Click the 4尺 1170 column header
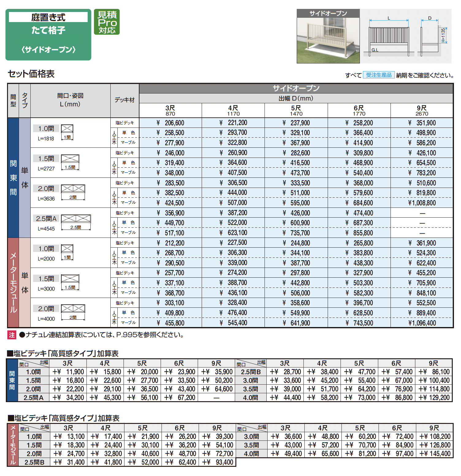The width and height of the screenshot is (461, 476). [x=233, y=110]
